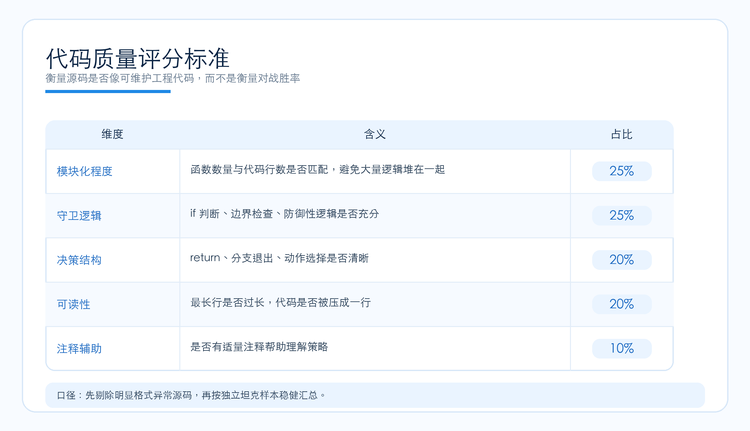Select the 守卫逻辑 row label

coord(79,216)
